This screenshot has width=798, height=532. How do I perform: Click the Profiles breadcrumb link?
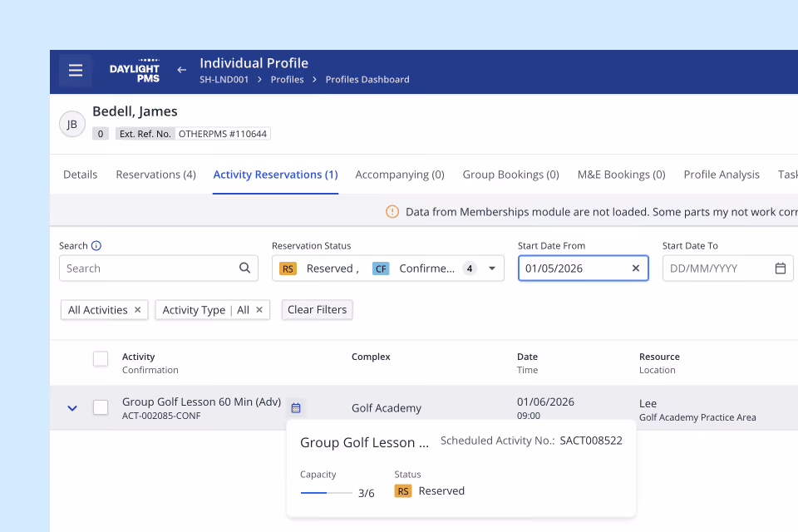point(287,80)
